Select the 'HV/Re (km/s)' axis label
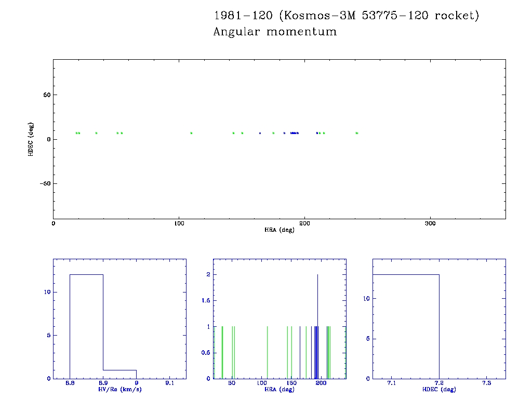The image size is (532, 399). (x=119, y=389)
